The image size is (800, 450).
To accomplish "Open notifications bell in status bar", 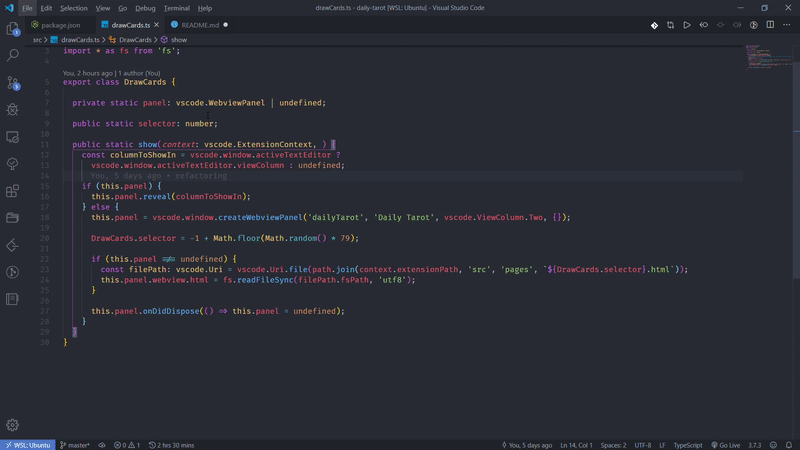I will tap(789, 445).
